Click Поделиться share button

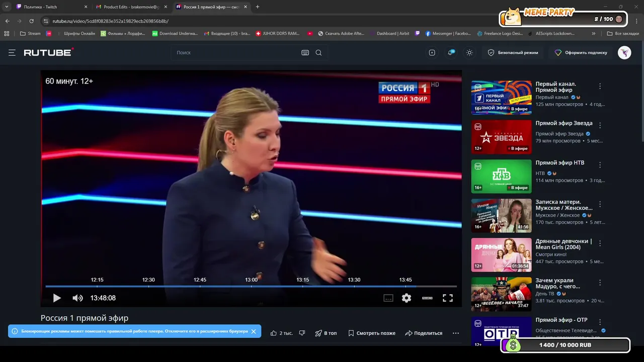[424, 333]
